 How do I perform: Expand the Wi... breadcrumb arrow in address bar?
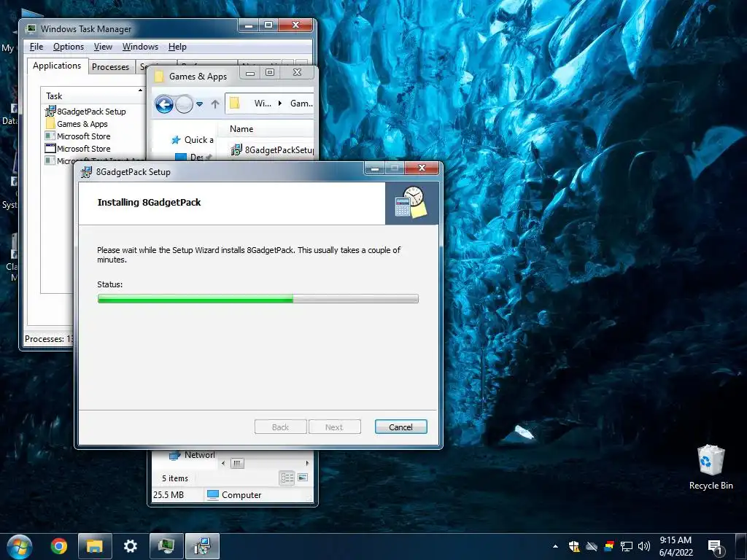click(280, 104)
